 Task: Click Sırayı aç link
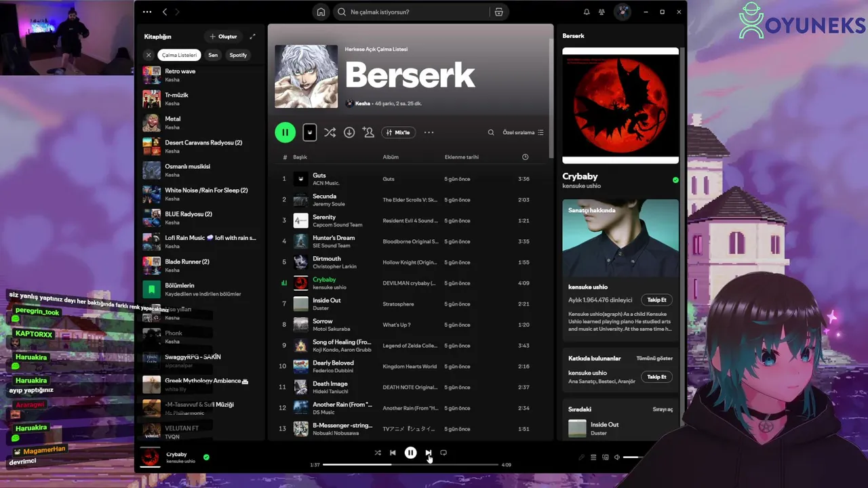[x=663, y=409]
